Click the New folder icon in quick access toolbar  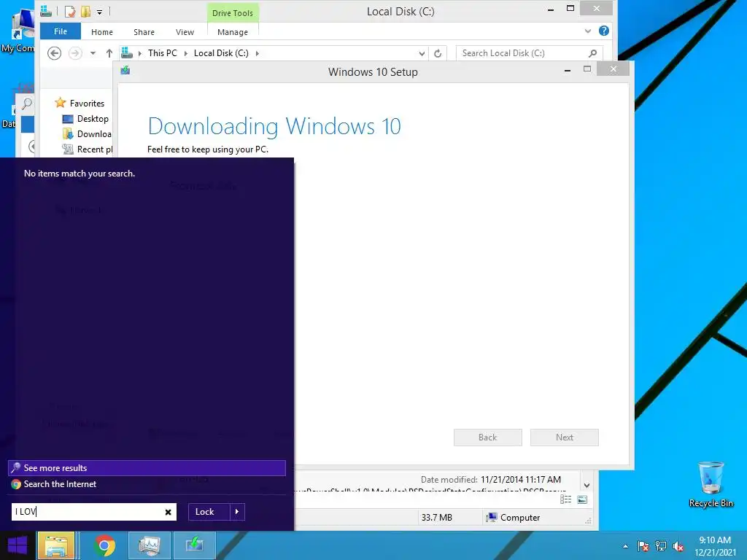click(86, 12)
